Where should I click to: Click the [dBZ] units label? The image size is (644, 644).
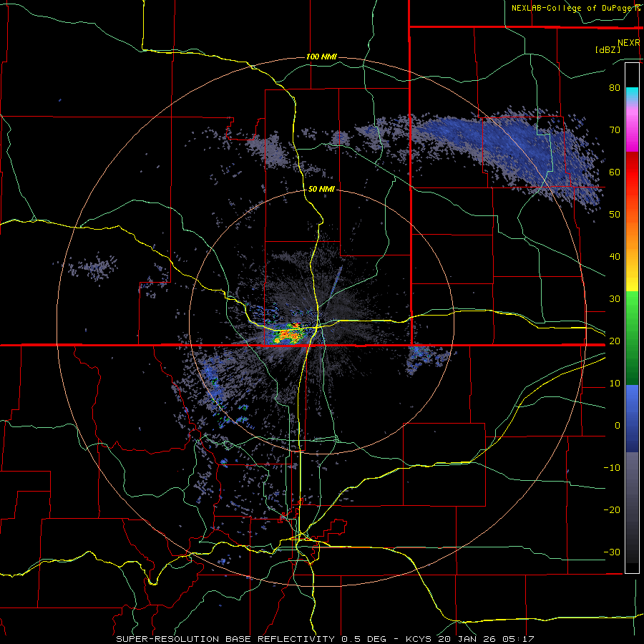click(608, 49)
